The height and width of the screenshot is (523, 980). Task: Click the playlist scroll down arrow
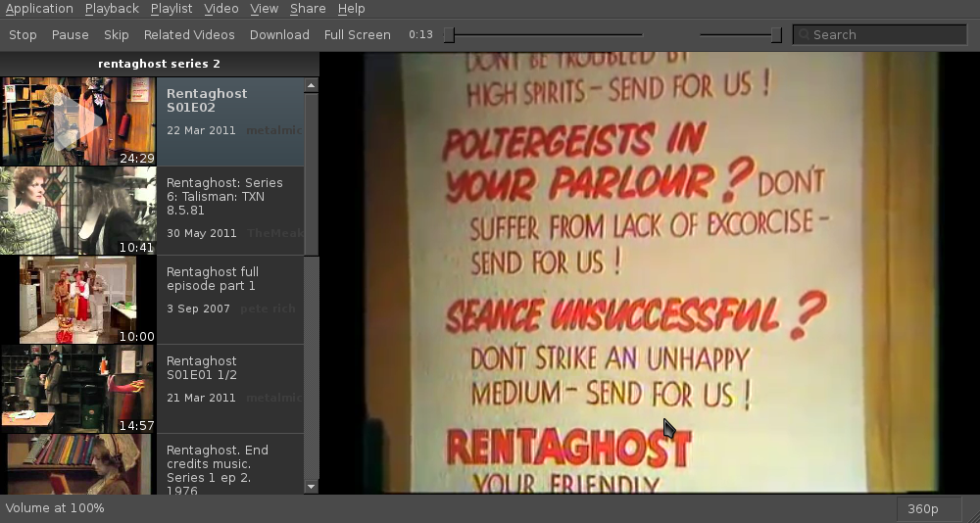click(312, 487)
